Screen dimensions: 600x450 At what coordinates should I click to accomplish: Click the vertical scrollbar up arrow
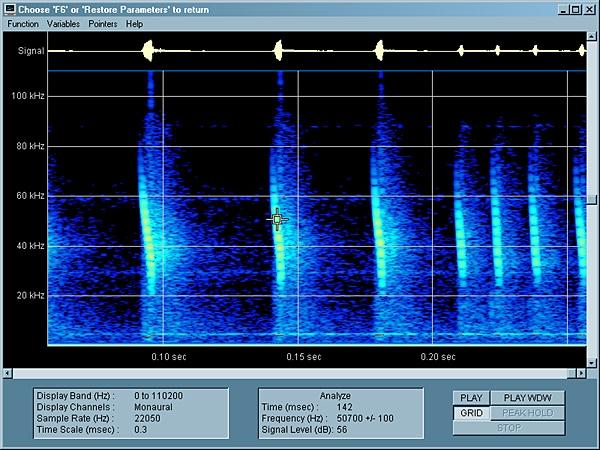point(593,36)
